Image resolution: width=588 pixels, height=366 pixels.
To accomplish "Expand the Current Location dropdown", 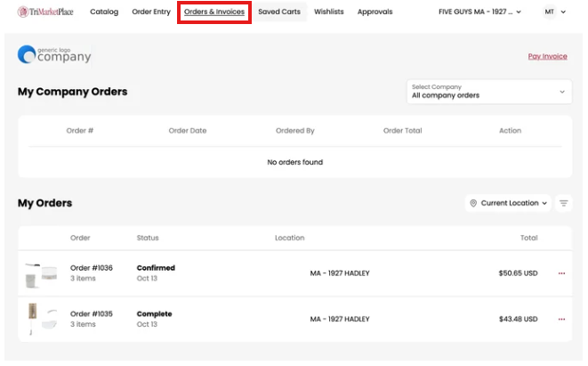I will point(508,203).
